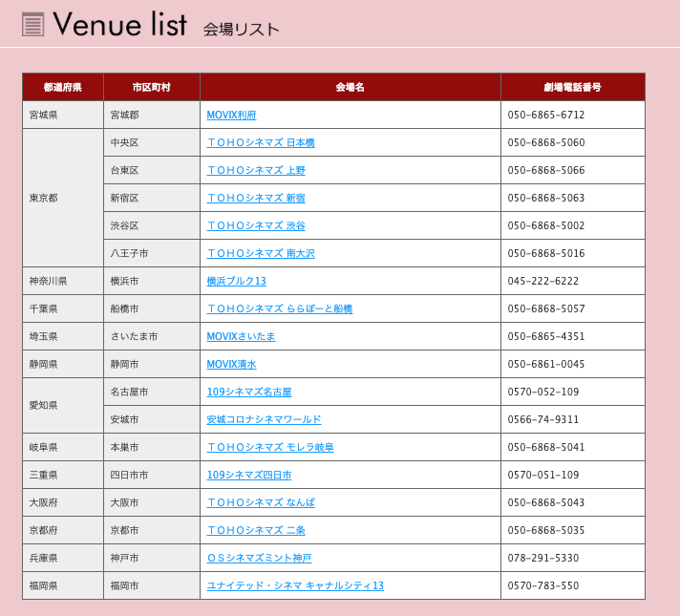Click the 名古屋市 city cell
Image resolution: width=680 pixels, height=616 pixels.
click(152, 392)
